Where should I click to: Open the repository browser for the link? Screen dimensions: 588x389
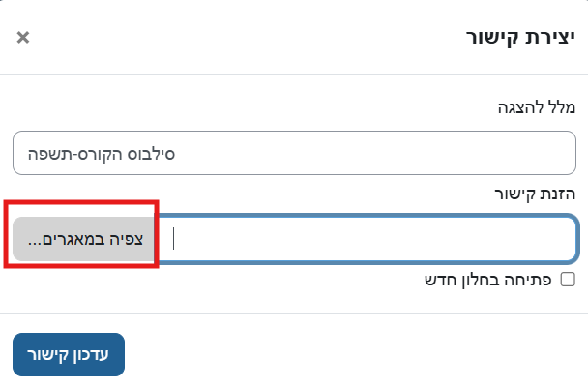85,239
